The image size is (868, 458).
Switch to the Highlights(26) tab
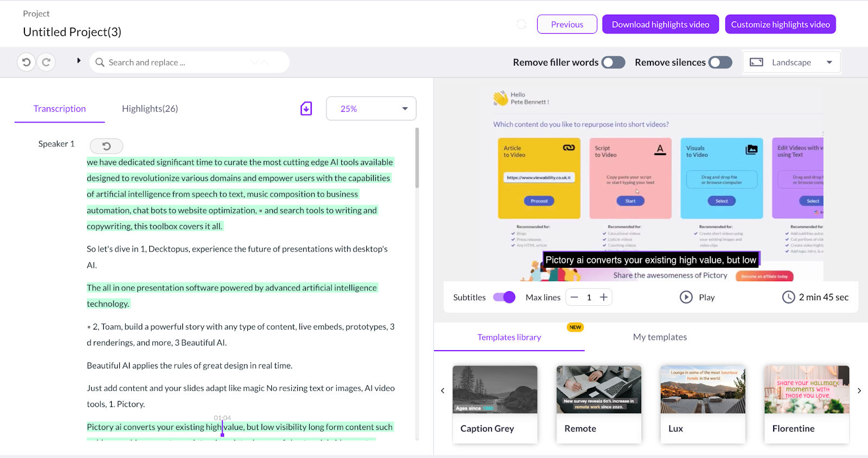click(x=150, y=109)
